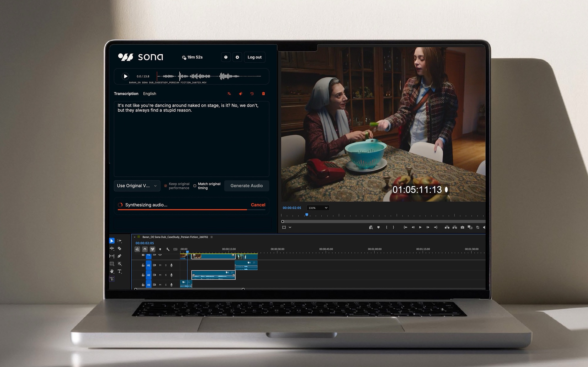Screen dimensions: 588x367
Task: Click the Extract icon in monitor
Action: 455,227
